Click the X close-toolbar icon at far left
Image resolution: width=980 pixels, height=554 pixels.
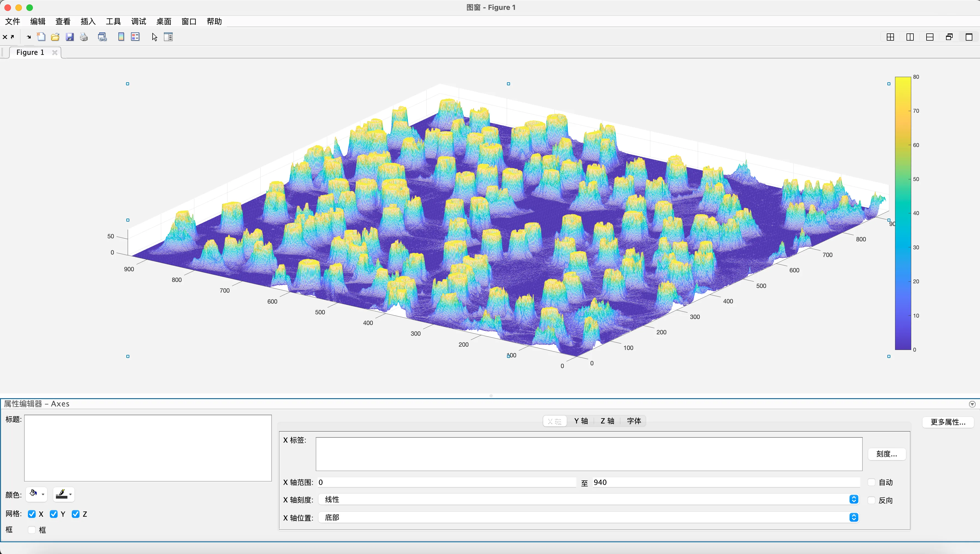5,37
